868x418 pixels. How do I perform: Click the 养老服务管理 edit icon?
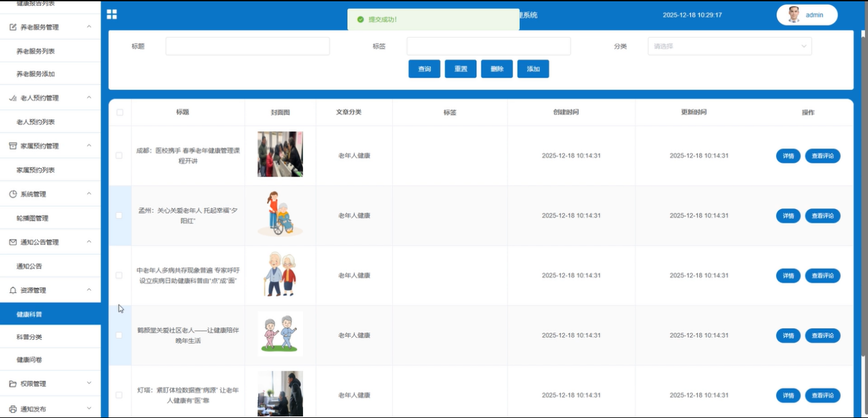pos(13,27)
